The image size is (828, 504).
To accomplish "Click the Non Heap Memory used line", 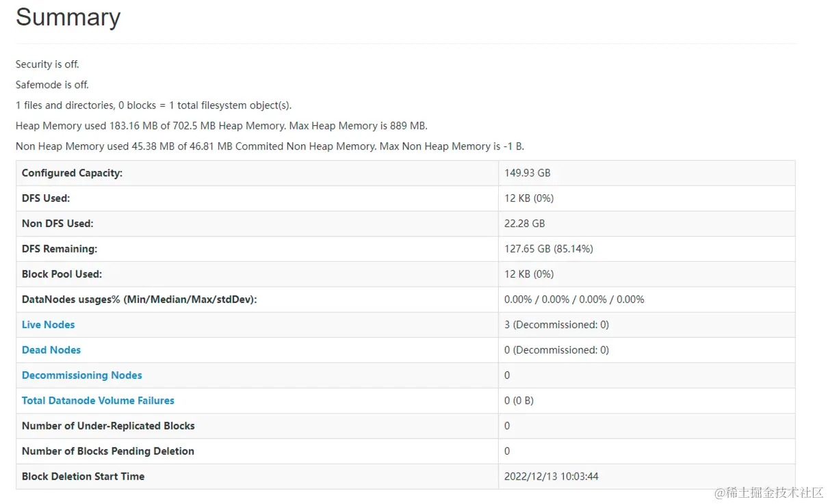I will pos(270,146).
